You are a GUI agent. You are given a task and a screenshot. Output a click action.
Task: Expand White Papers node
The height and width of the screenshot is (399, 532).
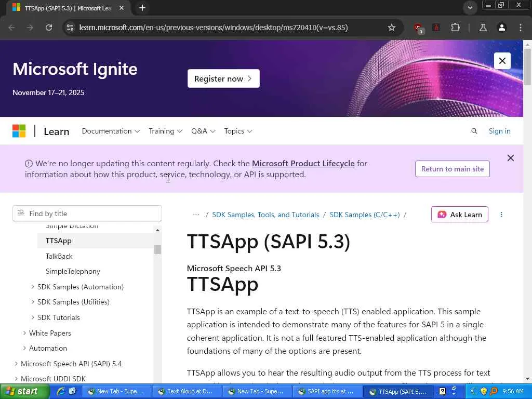[x=24, y=333]
